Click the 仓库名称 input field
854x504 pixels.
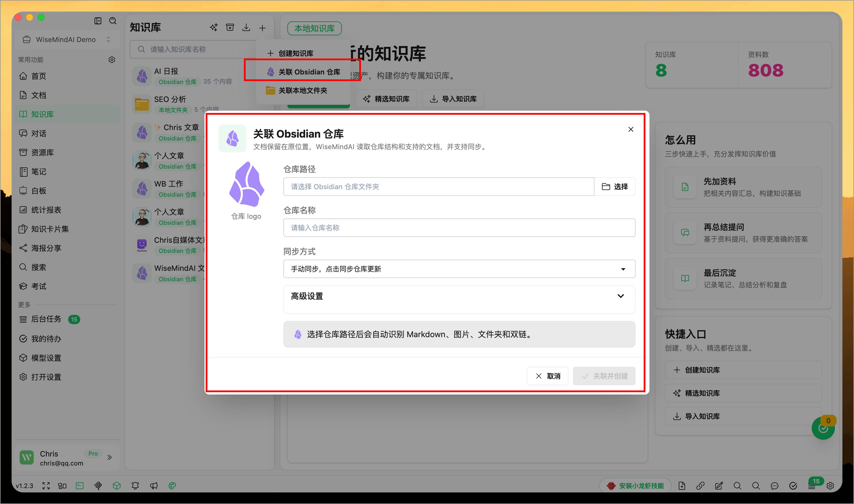point(459,228)
